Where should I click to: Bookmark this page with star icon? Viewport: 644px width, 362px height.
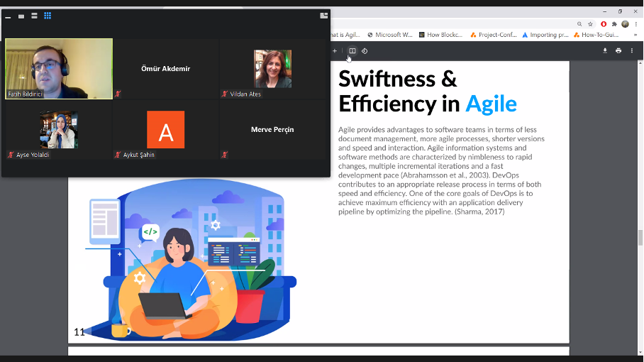[590, 23]
